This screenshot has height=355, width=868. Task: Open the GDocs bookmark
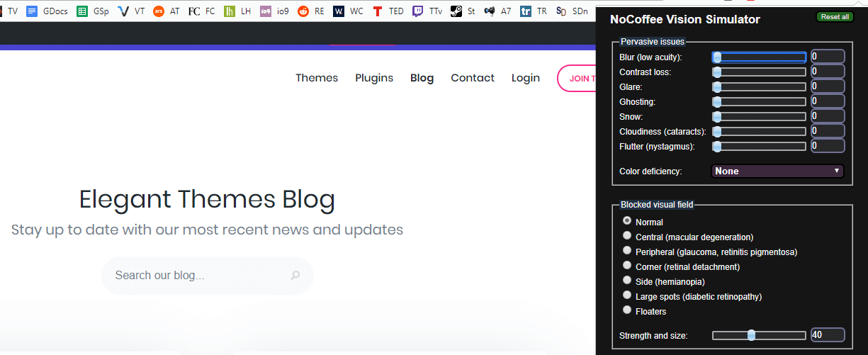tap(49, 11)
